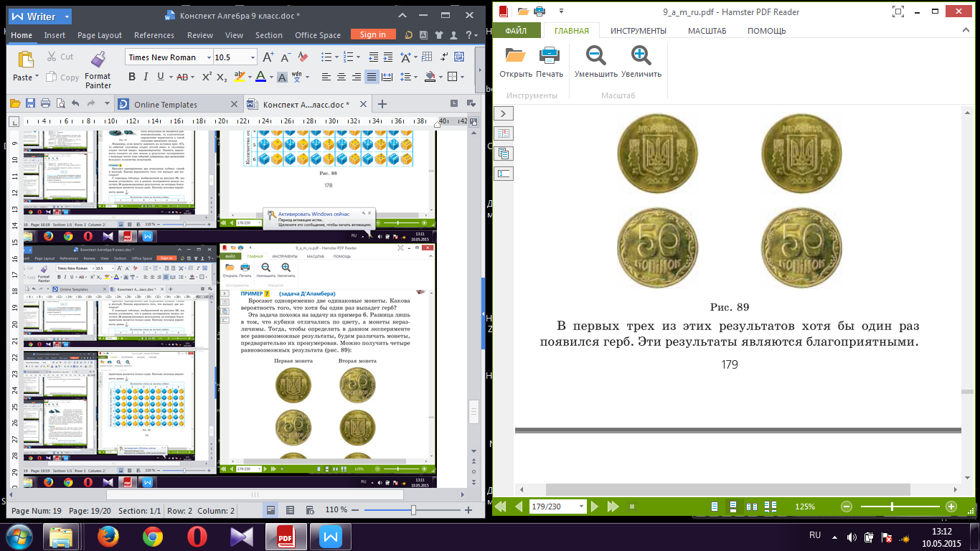Open Page Layout tab in Writer
Screen dimensions: 980x551
[x=100, y=35]
